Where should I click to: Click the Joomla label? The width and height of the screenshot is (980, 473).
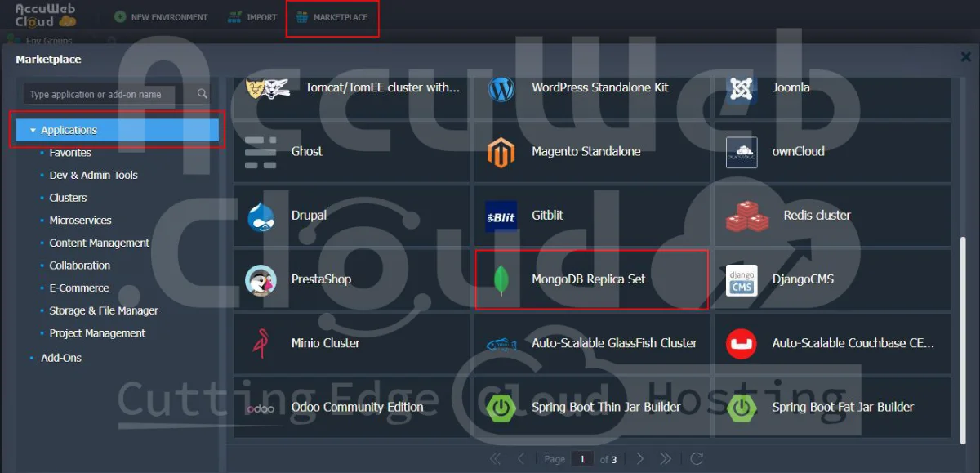click(791, 87)
